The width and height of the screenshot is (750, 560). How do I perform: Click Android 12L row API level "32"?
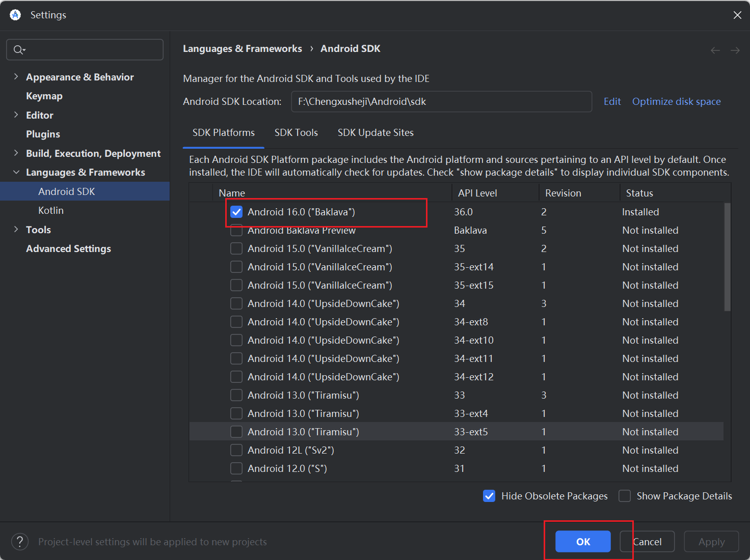coord(460,450)
